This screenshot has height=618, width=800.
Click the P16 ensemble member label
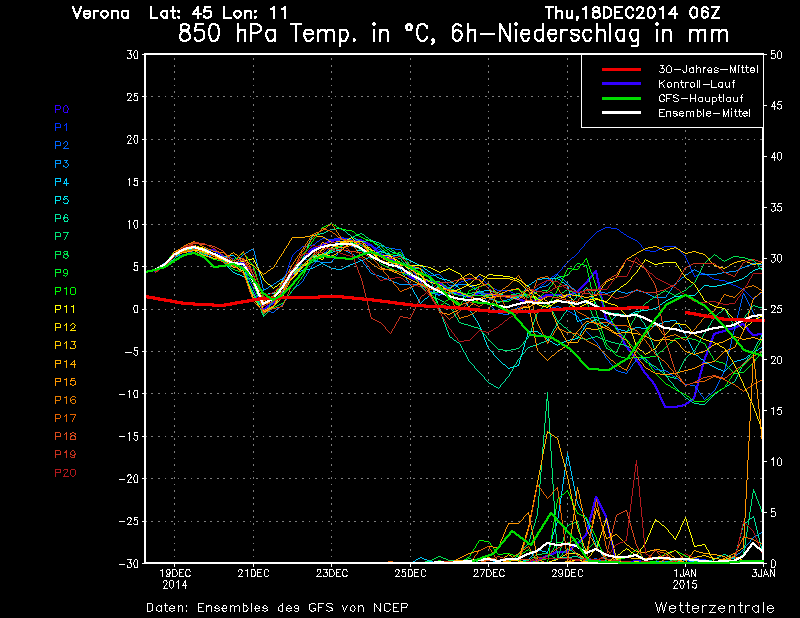click(65, 400)
